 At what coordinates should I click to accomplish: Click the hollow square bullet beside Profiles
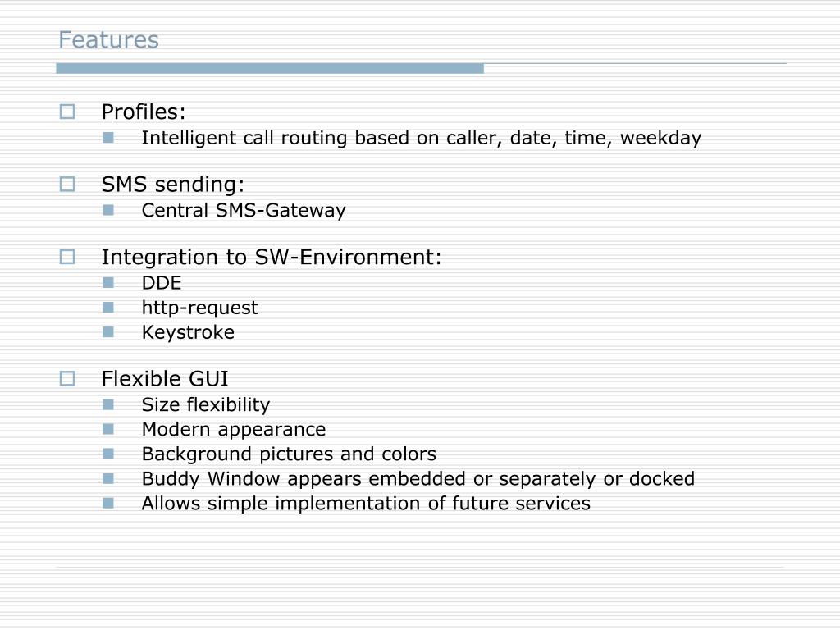(67, 112)
